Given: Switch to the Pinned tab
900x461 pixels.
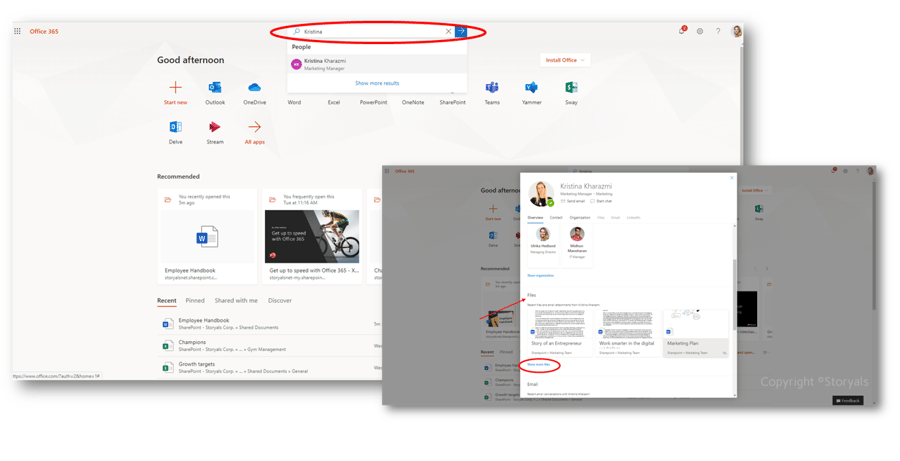Looking at the screenshot, I should tap(195, 300).
